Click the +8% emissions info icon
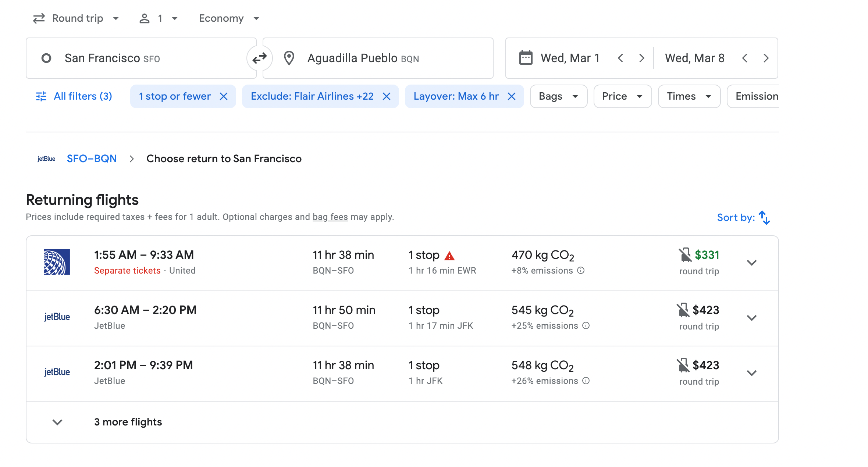The image size is (868, 467). (x=581, y=271)
